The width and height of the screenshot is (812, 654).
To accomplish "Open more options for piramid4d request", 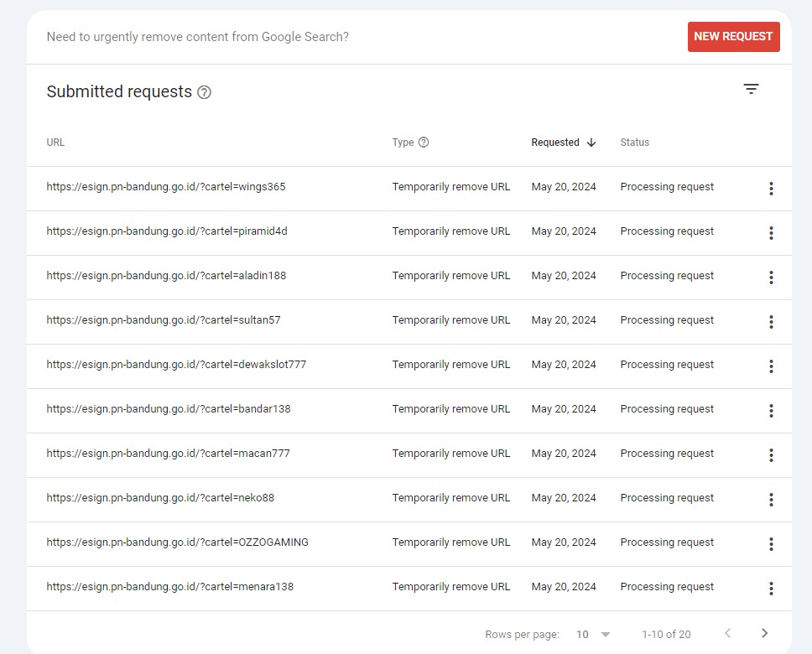I will coord(771,233).
